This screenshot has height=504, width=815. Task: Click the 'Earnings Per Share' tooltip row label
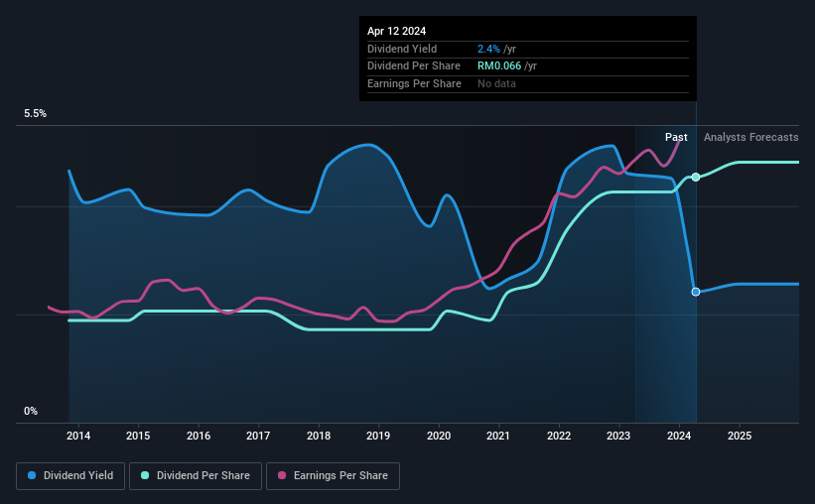pyautogui.click(x=414, y=83)
